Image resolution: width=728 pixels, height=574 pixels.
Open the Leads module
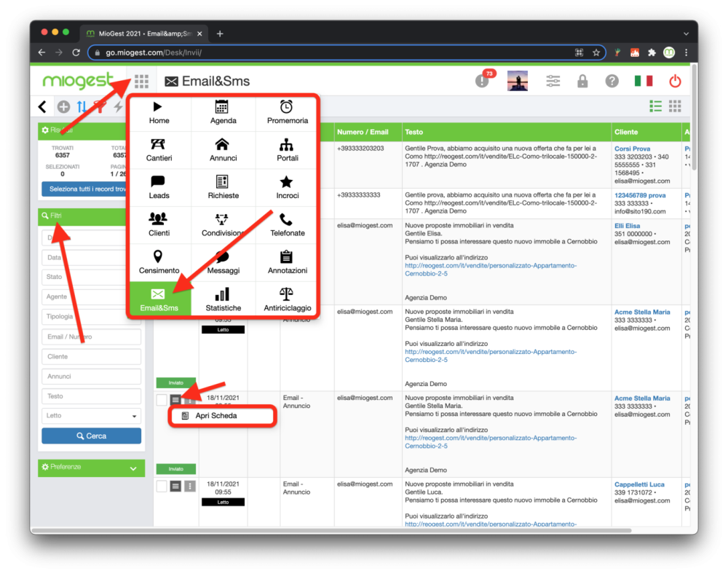(x=159, y=188)
